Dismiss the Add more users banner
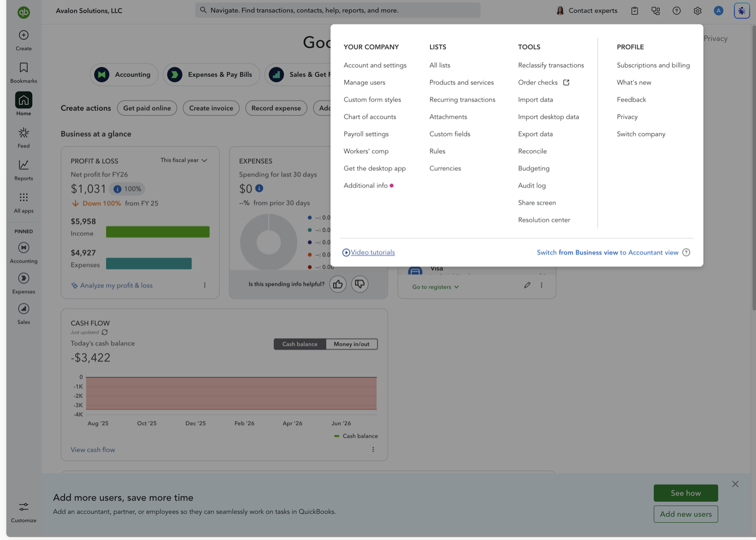The height and width of the screenshot is (540, 756). tap(735, 484)
